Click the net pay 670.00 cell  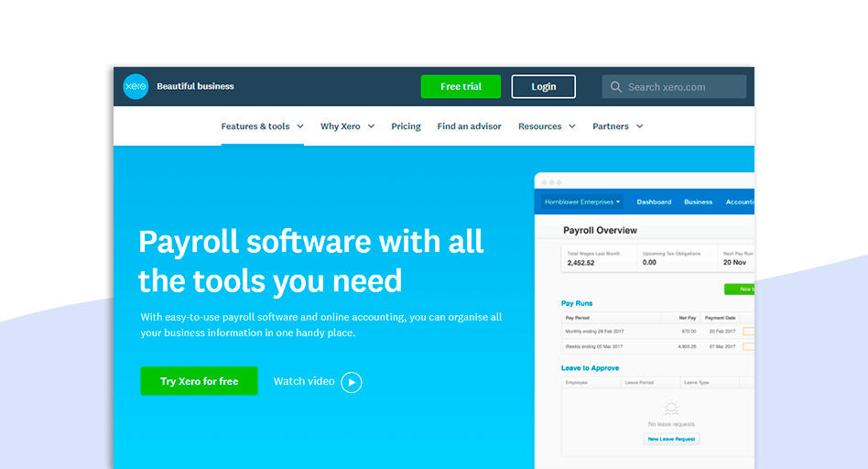click(x=689, y=331)
